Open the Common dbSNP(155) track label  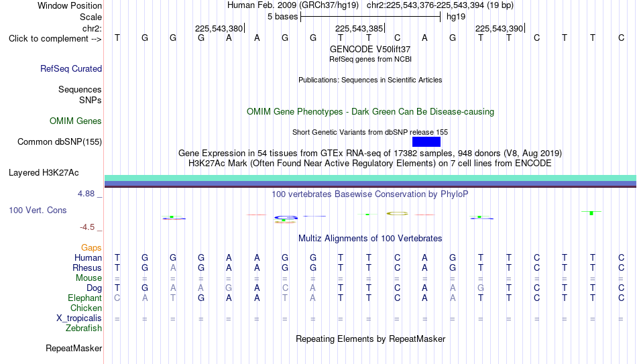[60, 142]
